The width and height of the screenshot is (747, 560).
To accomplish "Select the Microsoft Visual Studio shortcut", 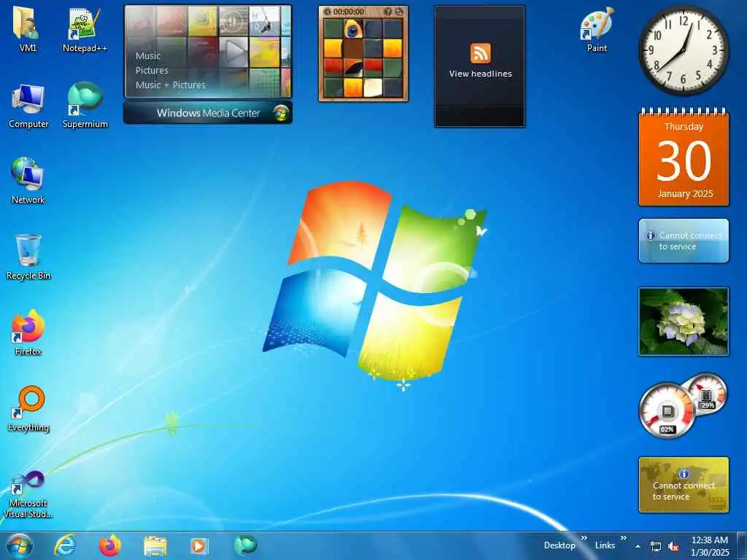I will 28,494.
